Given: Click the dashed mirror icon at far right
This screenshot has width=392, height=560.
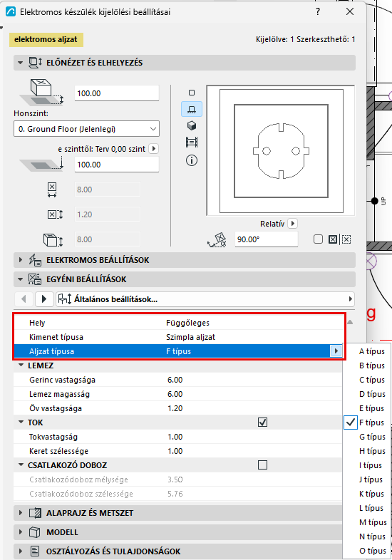Looking at the screenshot, I should 346,239.
